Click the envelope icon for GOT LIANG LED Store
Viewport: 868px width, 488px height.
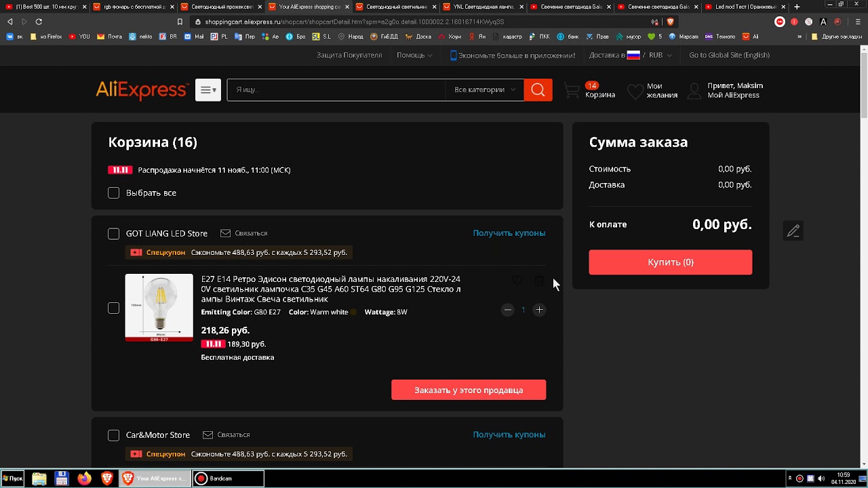(225, 233)
